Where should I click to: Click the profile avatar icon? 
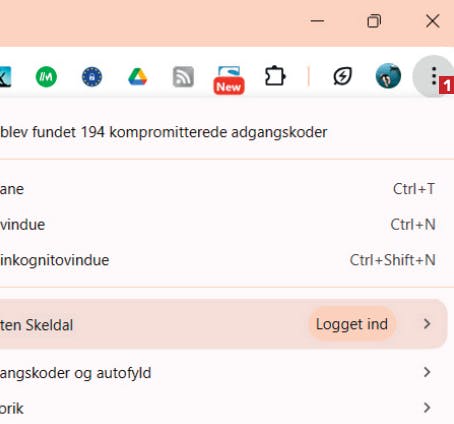(388, 76)
